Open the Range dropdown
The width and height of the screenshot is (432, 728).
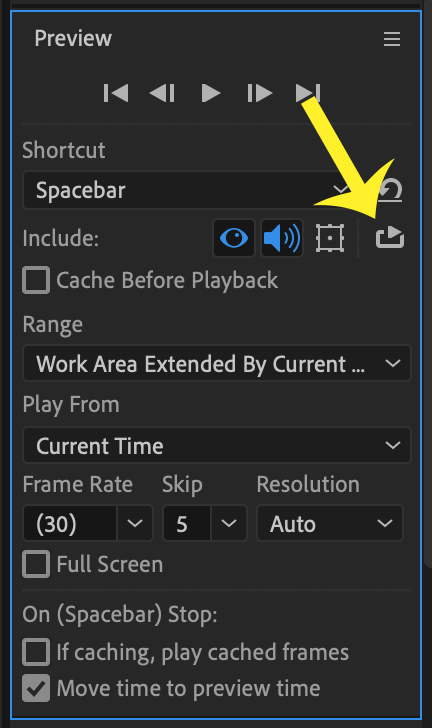click(217, 364)
